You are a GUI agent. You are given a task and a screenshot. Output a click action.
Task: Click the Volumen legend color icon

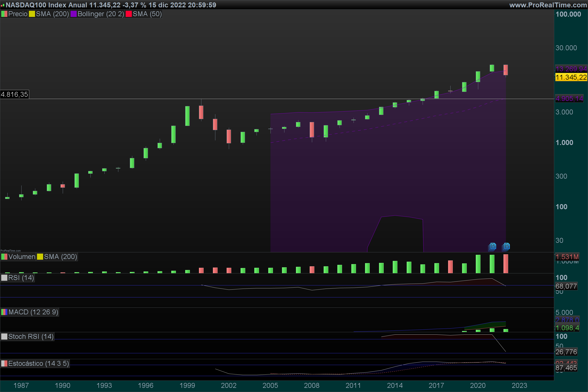4,257
